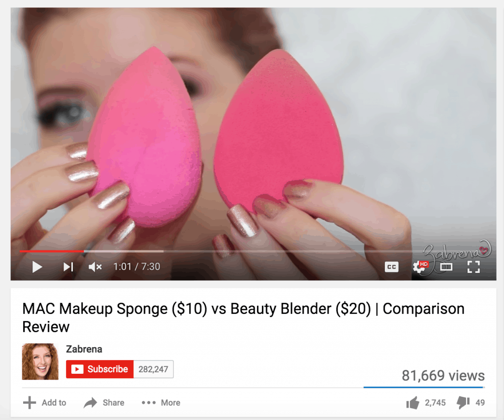Open the Share options
The width and height of the screenshot is (504, 420).
104,403
